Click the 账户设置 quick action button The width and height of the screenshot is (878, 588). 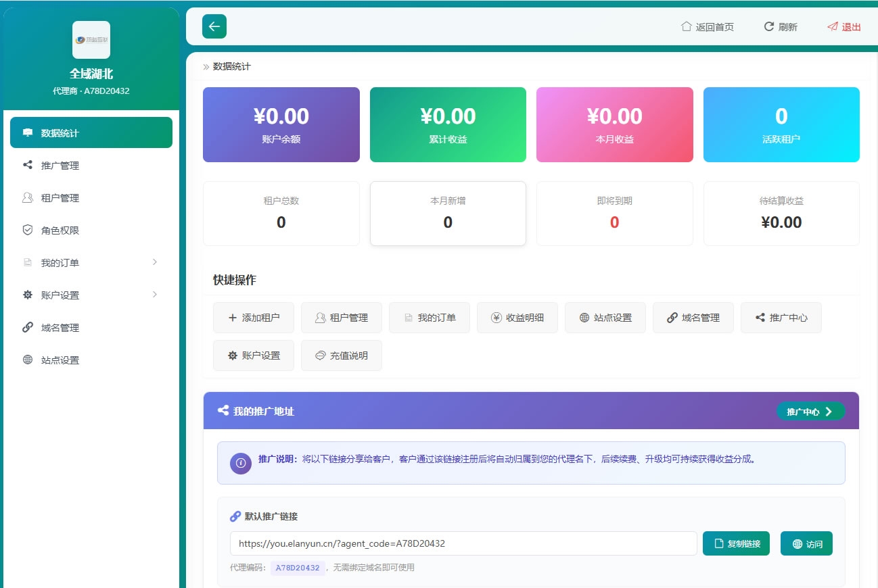254,356
